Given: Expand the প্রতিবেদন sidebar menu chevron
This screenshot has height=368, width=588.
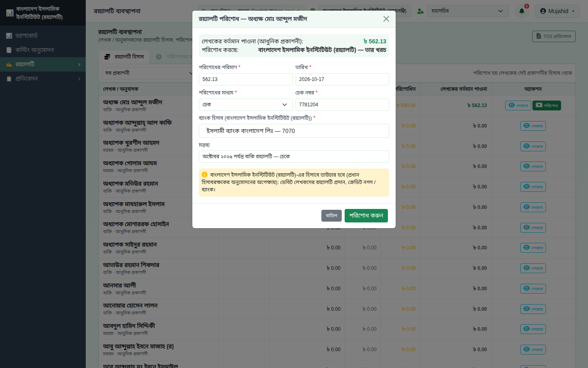Looking at the screenshot, I should coord(79,79).
